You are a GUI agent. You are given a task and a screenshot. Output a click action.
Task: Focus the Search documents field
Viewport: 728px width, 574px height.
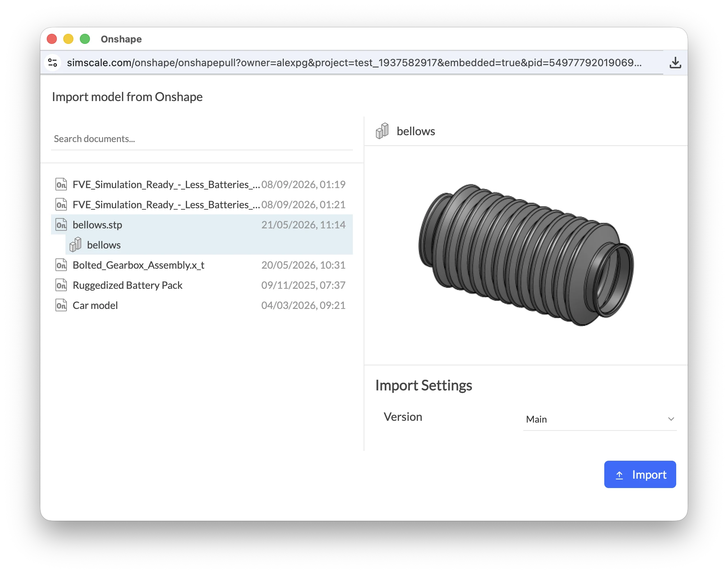(x=202, y=139)
